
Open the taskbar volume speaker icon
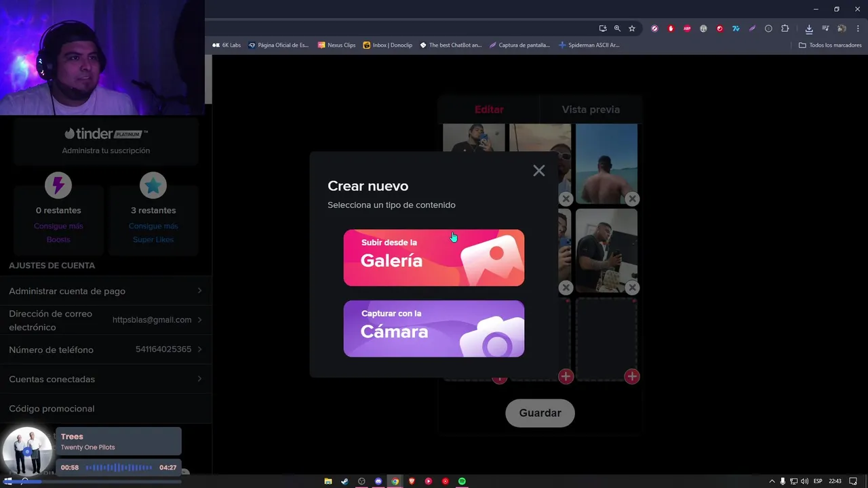(x=804, y=481)
